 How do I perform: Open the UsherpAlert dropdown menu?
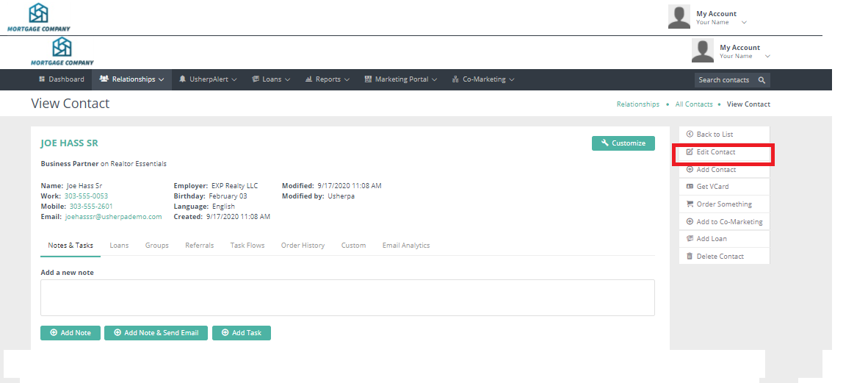(208, 79)
